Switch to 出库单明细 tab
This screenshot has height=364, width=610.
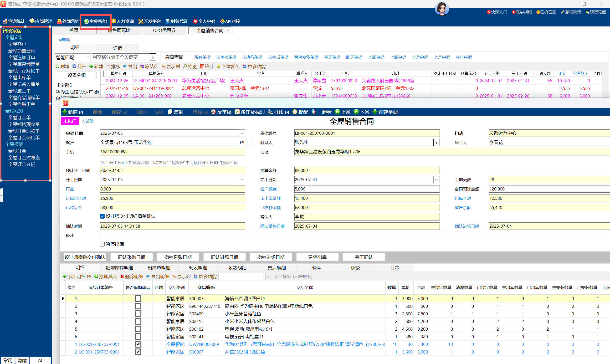click(x=159, y=268)
